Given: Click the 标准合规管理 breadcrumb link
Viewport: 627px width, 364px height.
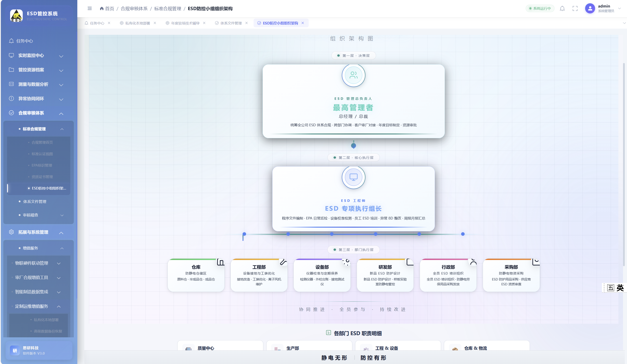Looking at the screenshot, I should coord(168,8).
